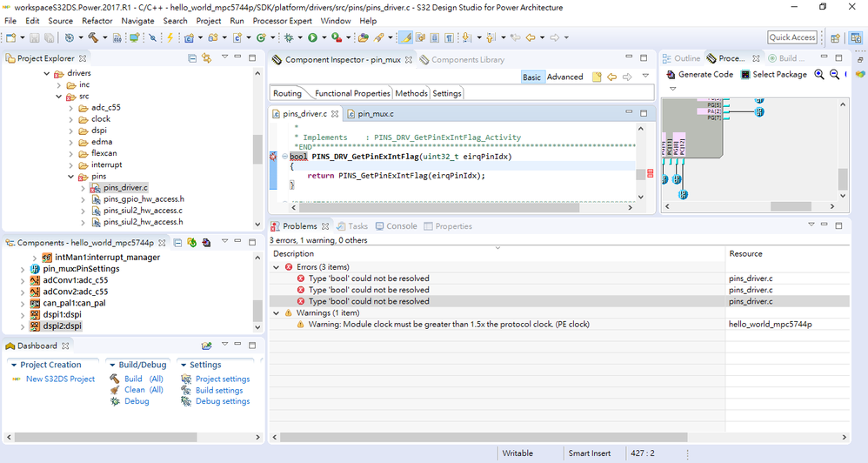Toggle Basic view mode in Component Inspector
The height and width of the screenshot is (463, 868).
coord(531,77)
